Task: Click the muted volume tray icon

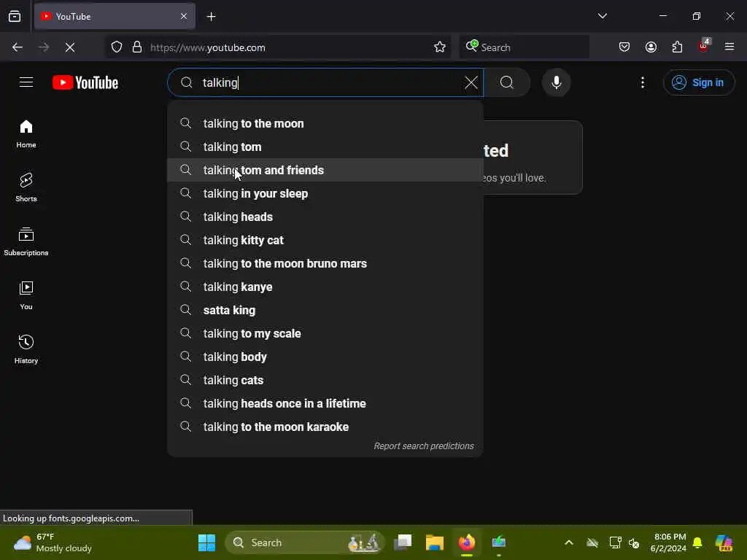Action: click(634, 542)
